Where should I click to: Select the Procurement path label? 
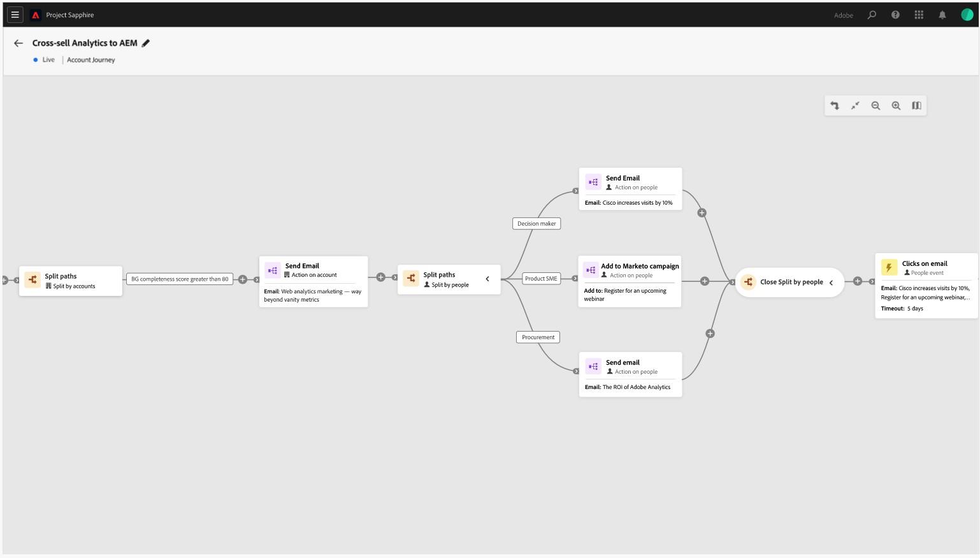[x=538, y=337]
